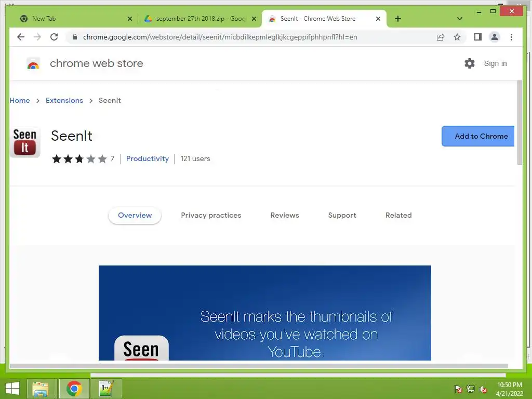The width and height of the screenshot is (532, 399).
Task: Open File Explorer from the taskbar
Action: pyautogui.click(x=41, y=389)
